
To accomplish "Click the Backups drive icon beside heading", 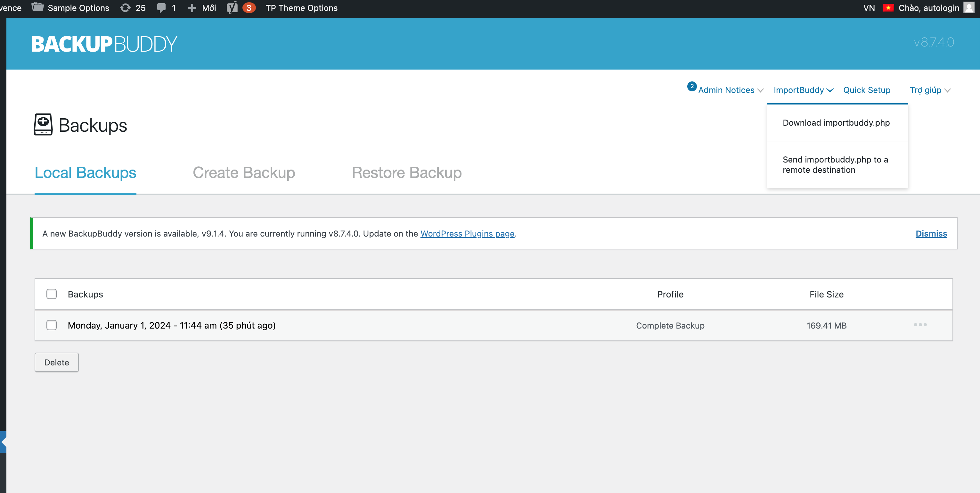I will coord(43,124).
